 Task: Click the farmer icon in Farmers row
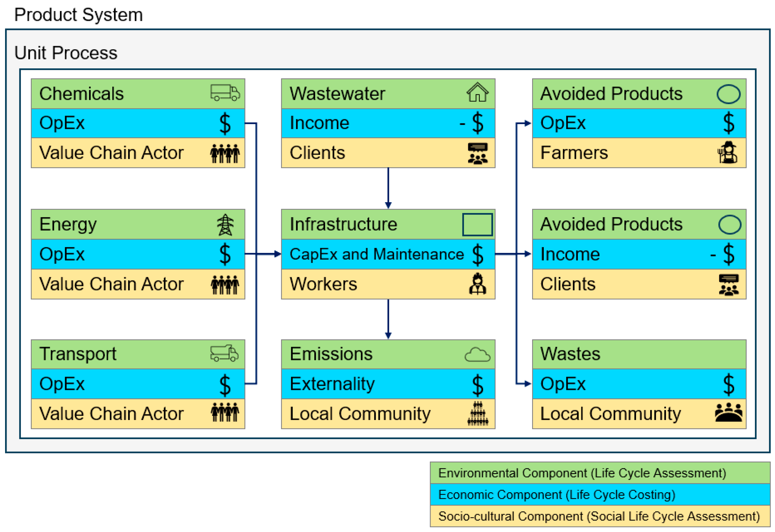click(728, 153)
